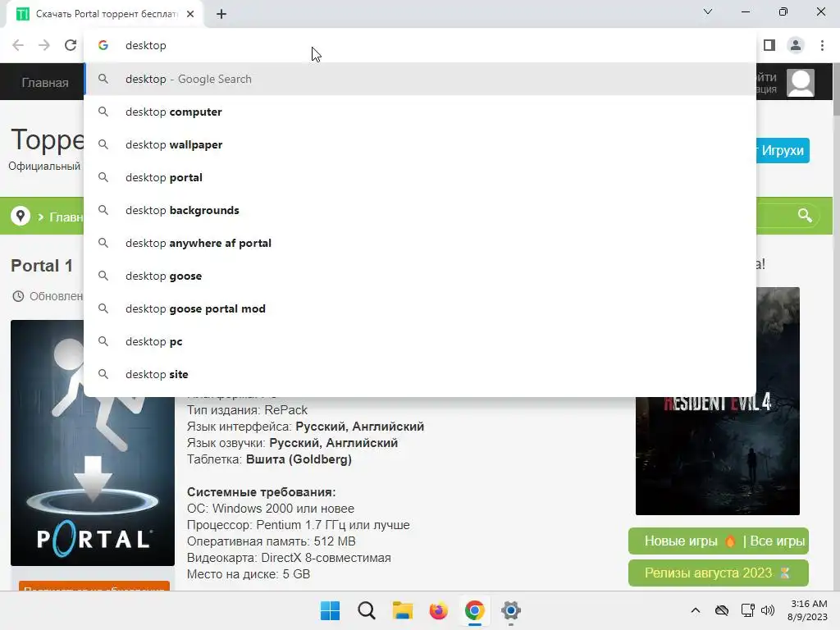840x630 pixels.
Task: Select suggestion desktop anywhere af portal
Action: [x=420, y=243]
